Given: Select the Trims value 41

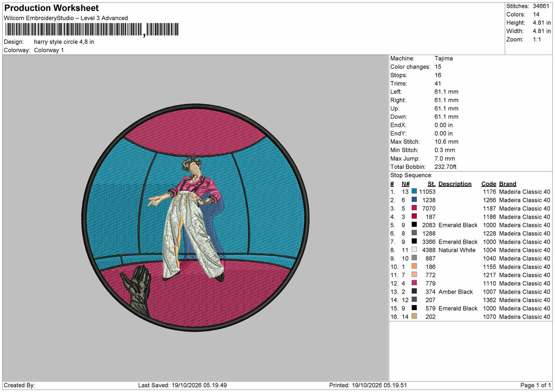Looking at the screenshot, I should pyautogui.click(x=438, y=83).
